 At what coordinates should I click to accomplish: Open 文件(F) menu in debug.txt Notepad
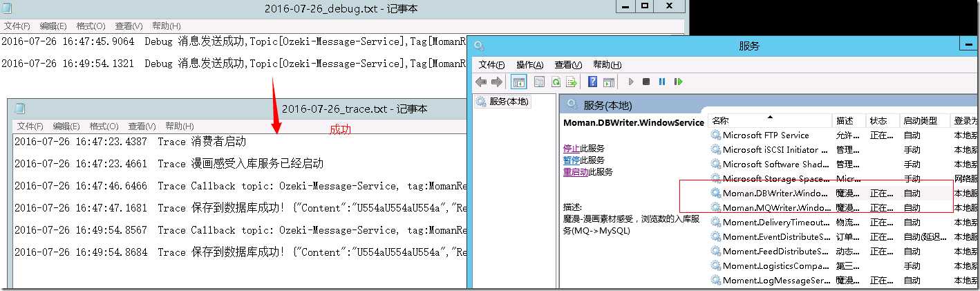pos(17,26)
